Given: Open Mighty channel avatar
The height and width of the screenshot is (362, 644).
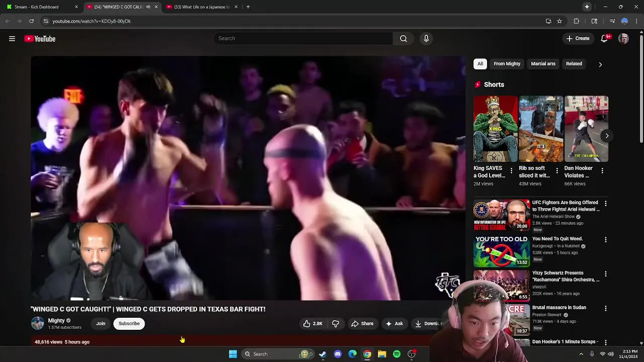Looking at the screenshot, I should tap(38, 323).
